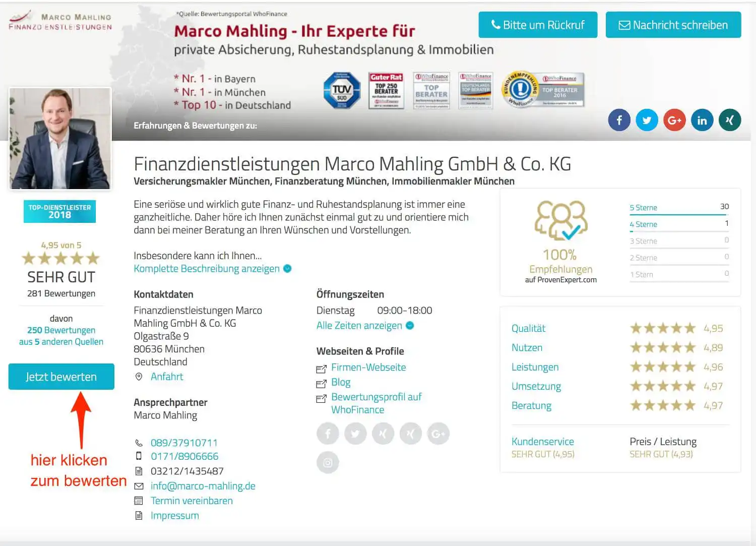Viewport: 756px width, 546px height.
Task: Click the Jetzt bewerten button
Action: (61, 377)
